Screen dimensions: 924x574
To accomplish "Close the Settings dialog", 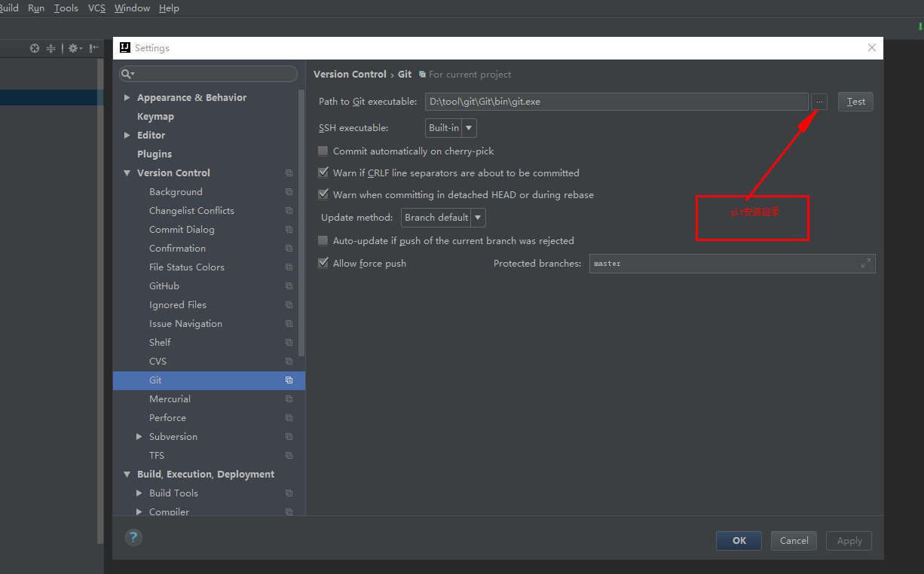I will pyautogui.click(x=872, y=47).
